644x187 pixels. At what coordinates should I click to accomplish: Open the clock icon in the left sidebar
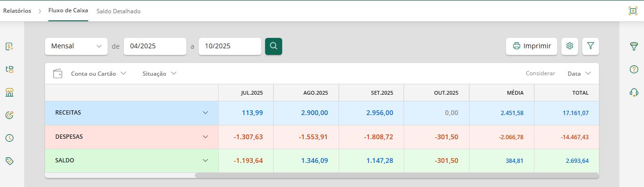coord(9,138)
